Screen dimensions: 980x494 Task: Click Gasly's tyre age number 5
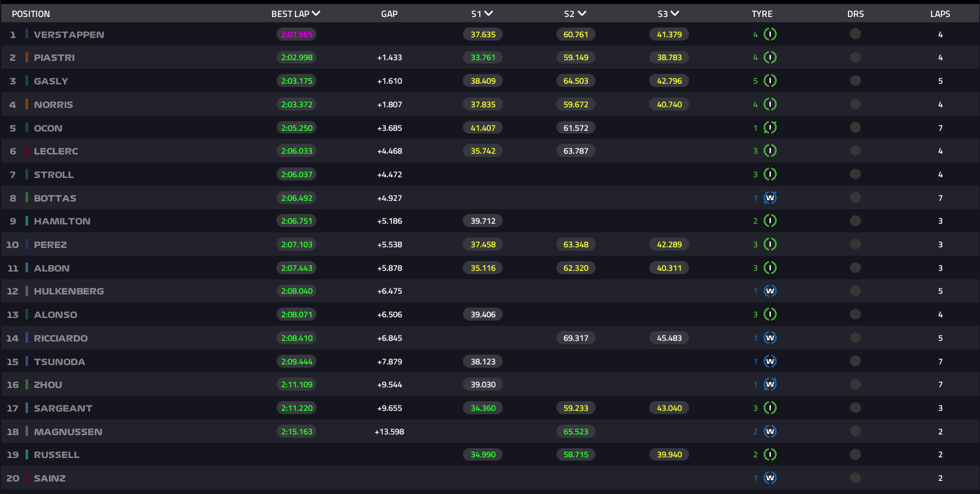click(x=755, y=81)
